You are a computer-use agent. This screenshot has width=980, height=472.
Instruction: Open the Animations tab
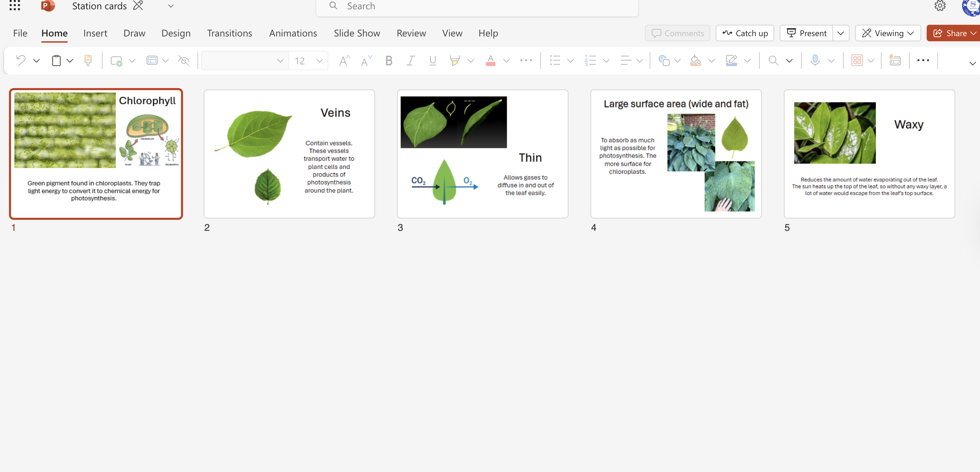293,33
